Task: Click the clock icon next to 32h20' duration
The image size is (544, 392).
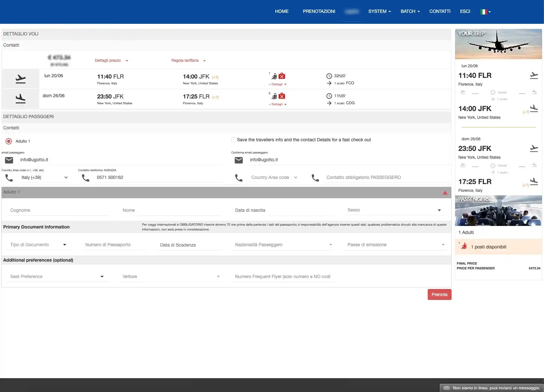Action: (x=329, y=76)
